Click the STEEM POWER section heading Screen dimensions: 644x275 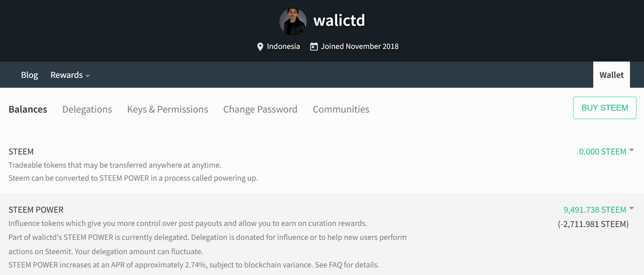(x=36, y=210)
